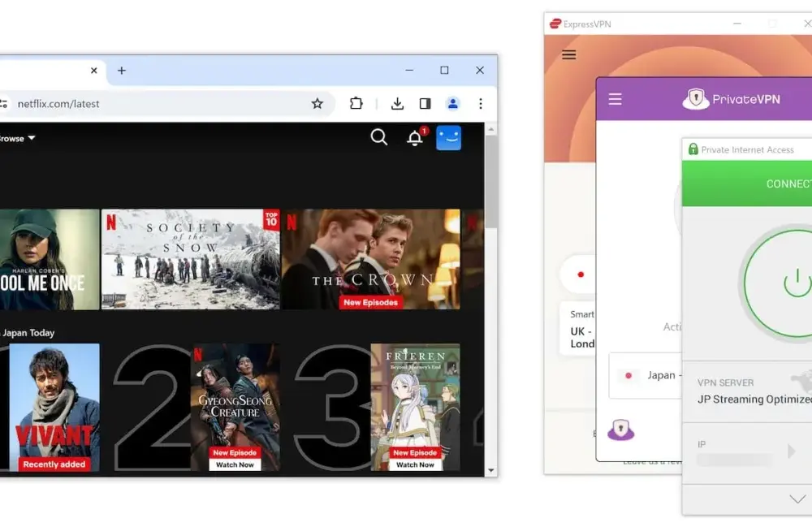812x527 pixels.
Task: Click the PrivateVPN shield logo
Action: point(696,98)
